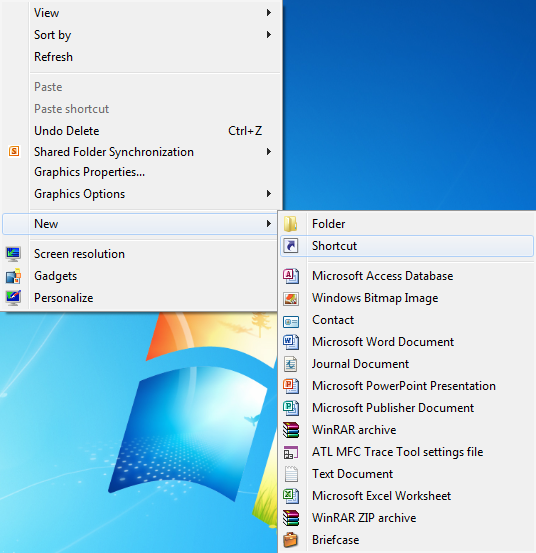
Task: Click the PowerPoint Presentation icon
Action: point(291,386)
